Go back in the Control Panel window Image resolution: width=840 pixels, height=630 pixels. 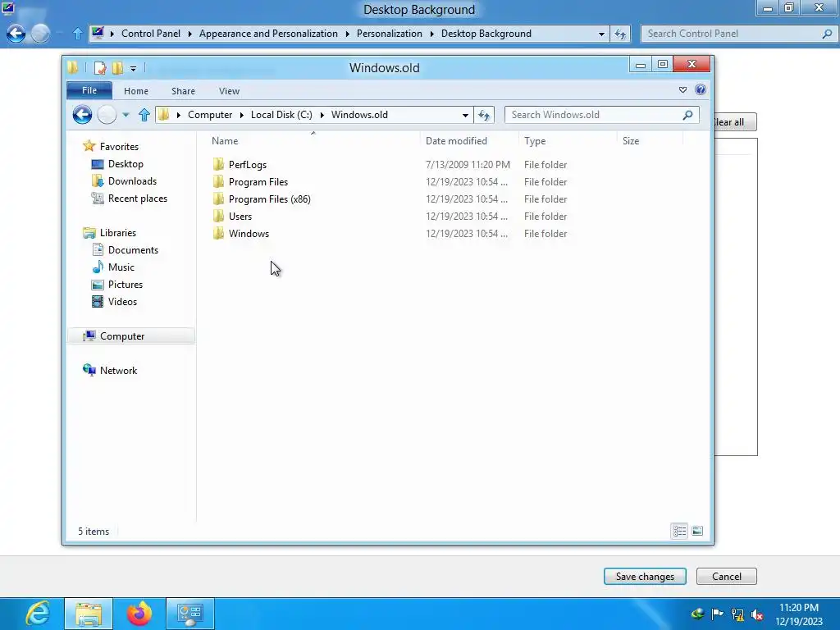(x=16, y=34)
